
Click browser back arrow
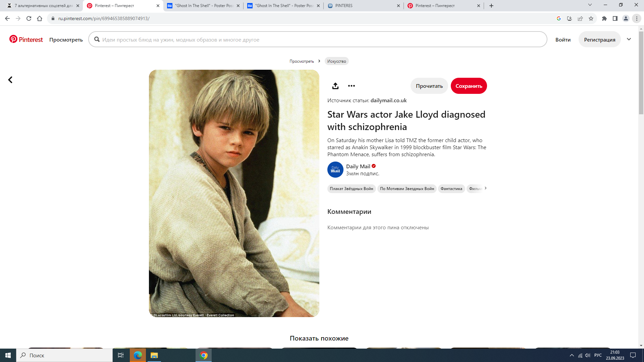point(7,18)
